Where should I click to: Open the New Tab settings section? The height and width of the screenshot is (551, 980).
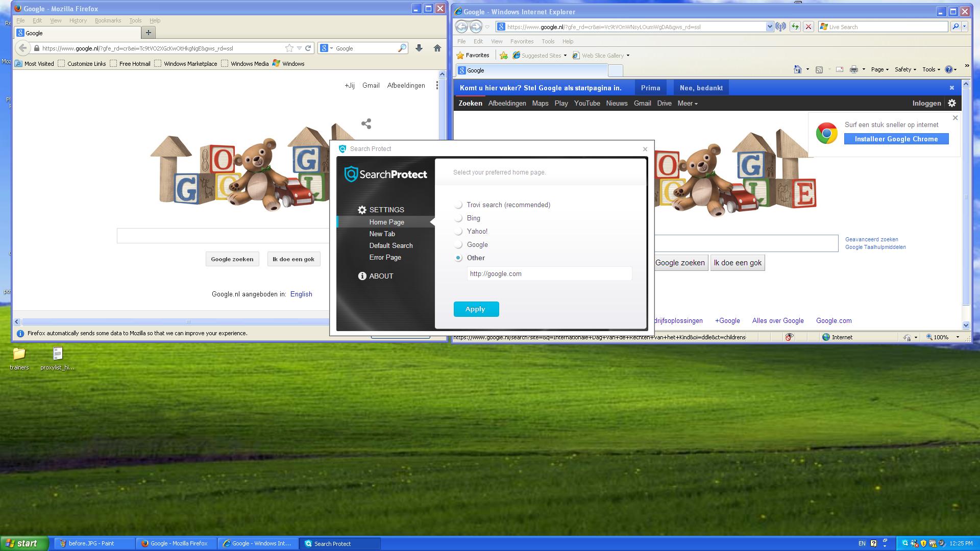pos(382,234)
